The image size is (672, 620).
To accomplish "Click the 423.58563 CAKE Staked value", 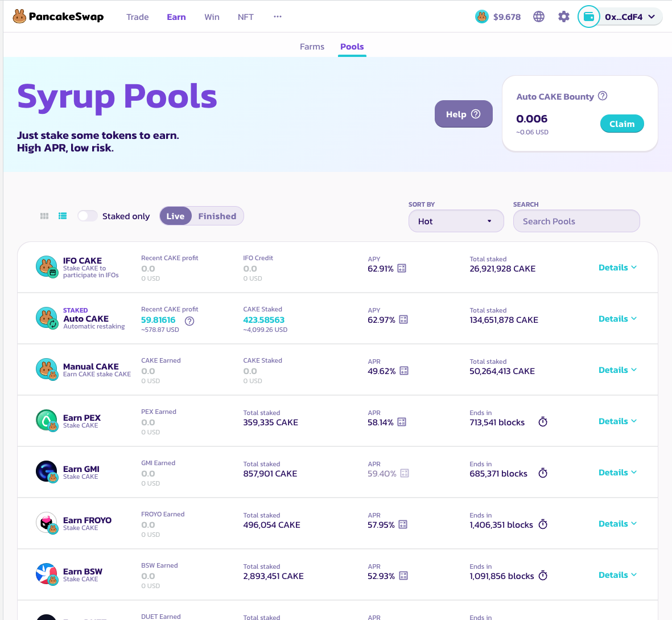I will pyautogui.click(x=263, y=320).
